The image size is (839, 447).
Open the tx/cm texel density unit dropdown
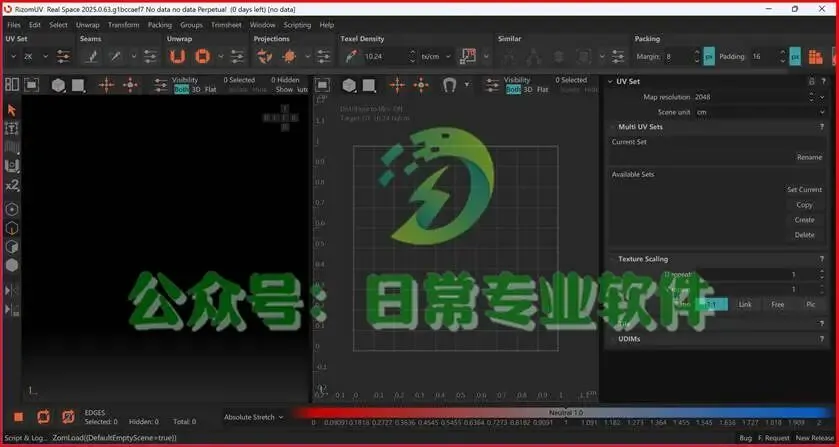point(436,56)
